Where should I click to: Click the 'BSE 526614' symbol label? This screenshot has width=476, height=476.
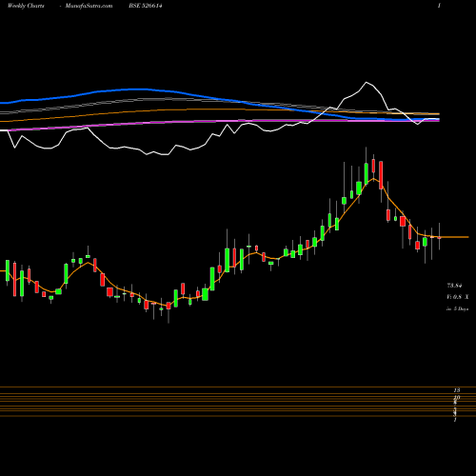pos(146,6)
